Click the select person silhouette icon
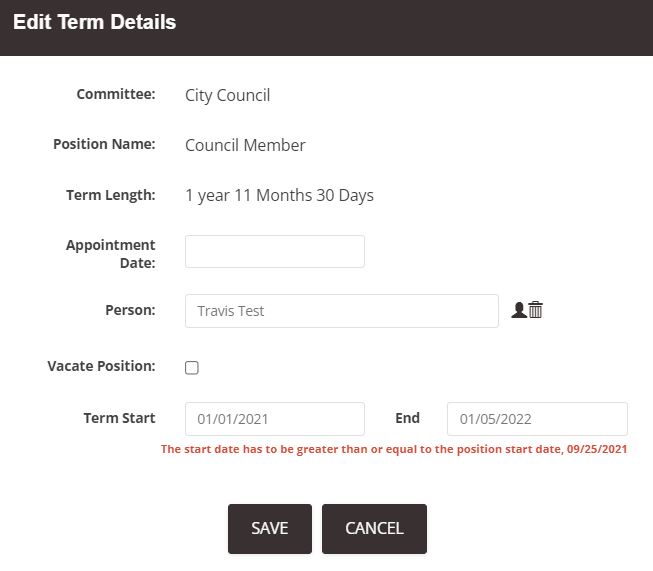653x571 pixels. point(518,310)
